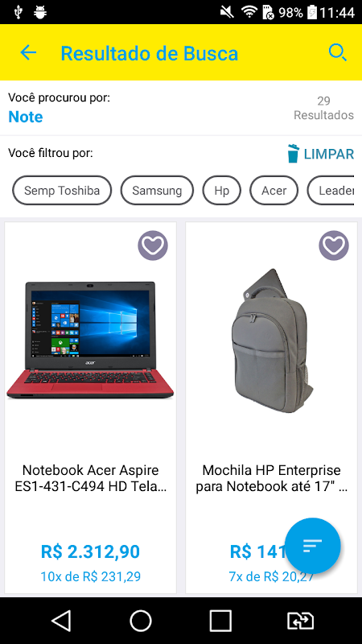Favorite the HP Enterprise backpack heart

334,246
